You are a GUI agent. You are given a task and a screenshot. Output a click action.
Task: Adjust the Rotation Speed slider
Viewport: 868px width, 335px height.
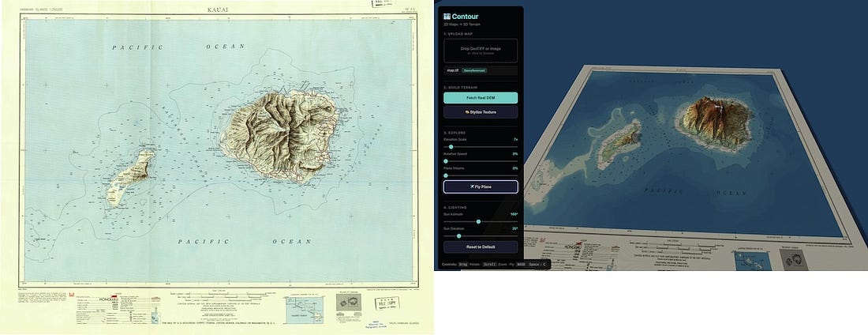[x=481, y=161]
